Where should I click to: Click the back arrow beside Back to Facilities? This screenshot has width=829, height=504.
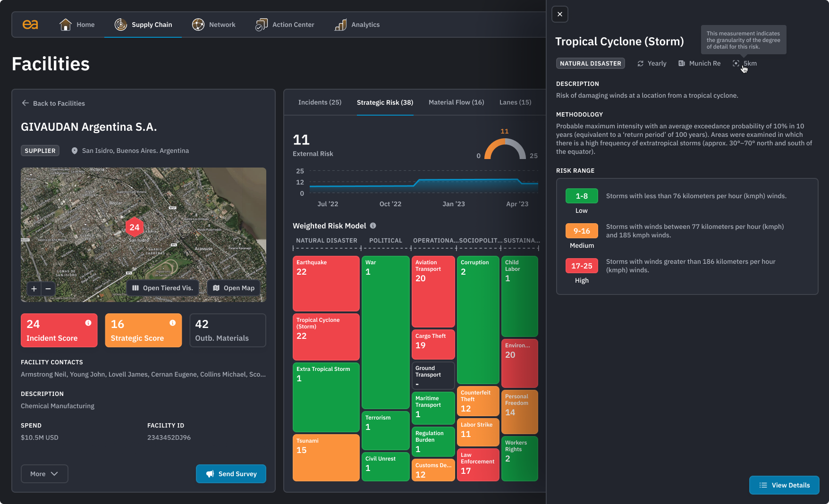click(x=25, y=103)
